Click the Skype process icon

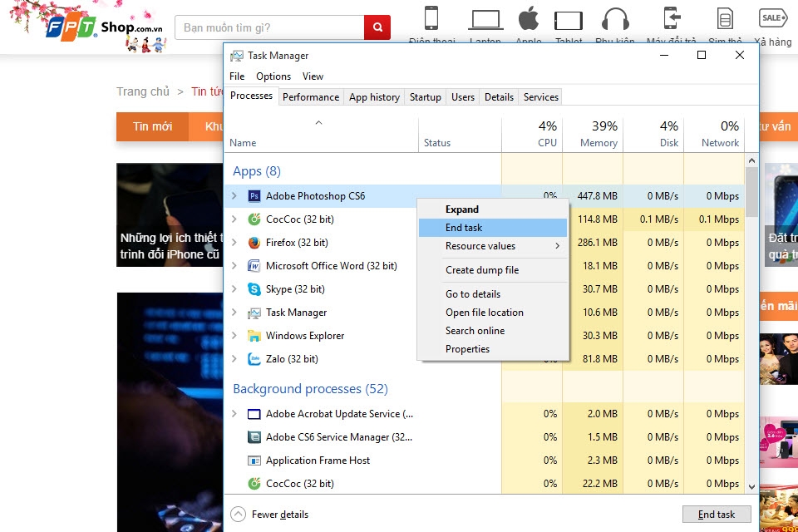point(254,289)
